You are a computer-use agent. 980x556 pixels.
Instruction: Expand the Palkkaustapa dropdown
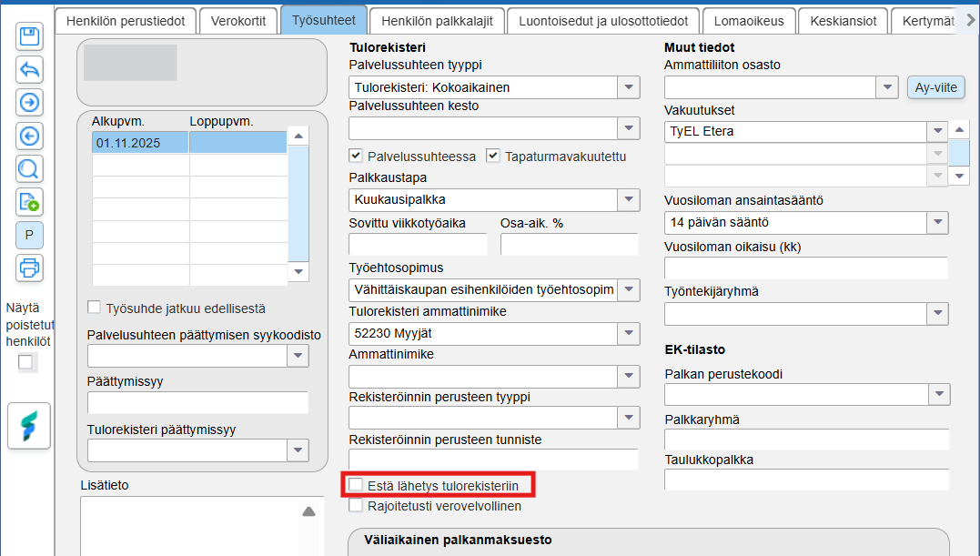tap(629, 200)
